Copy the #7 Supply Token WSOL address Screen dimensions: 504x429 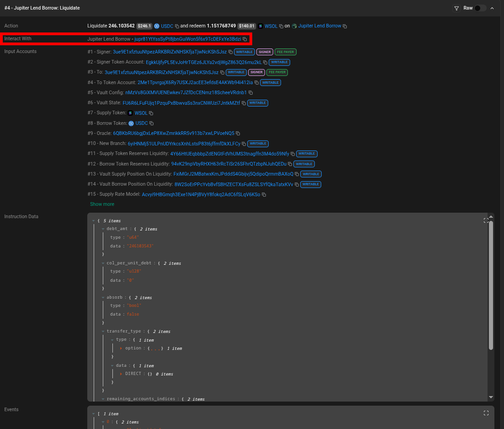(x=151, y=113)
